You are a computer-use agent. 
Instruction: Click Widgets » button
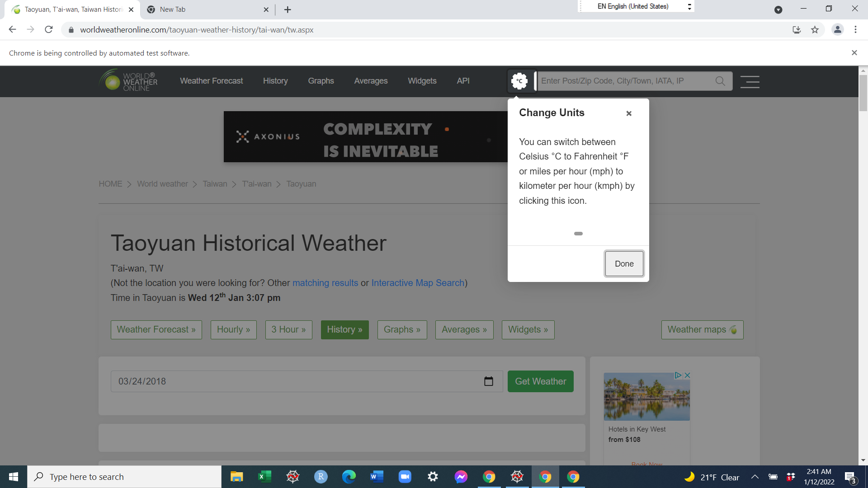(528, 330)
